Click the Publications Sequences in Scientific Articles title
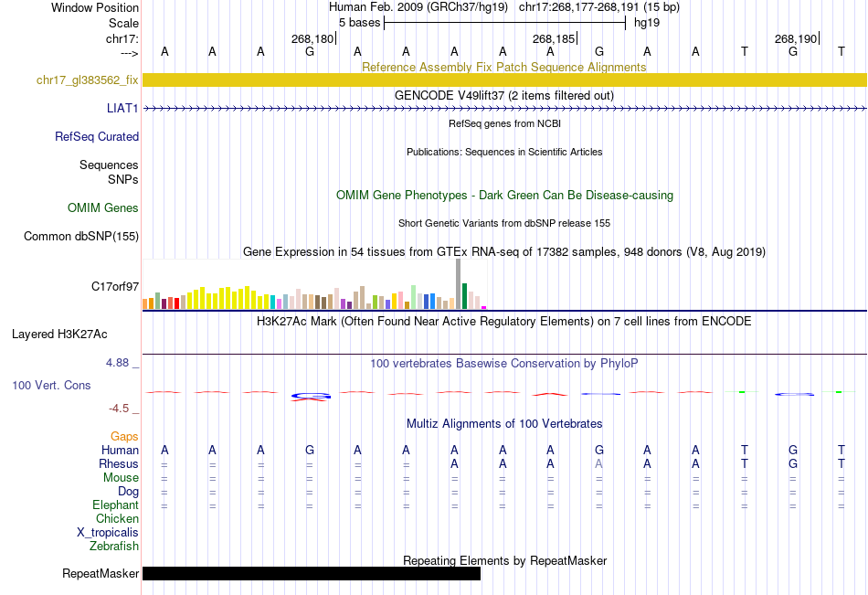The image size is (868, 595). 504,152
